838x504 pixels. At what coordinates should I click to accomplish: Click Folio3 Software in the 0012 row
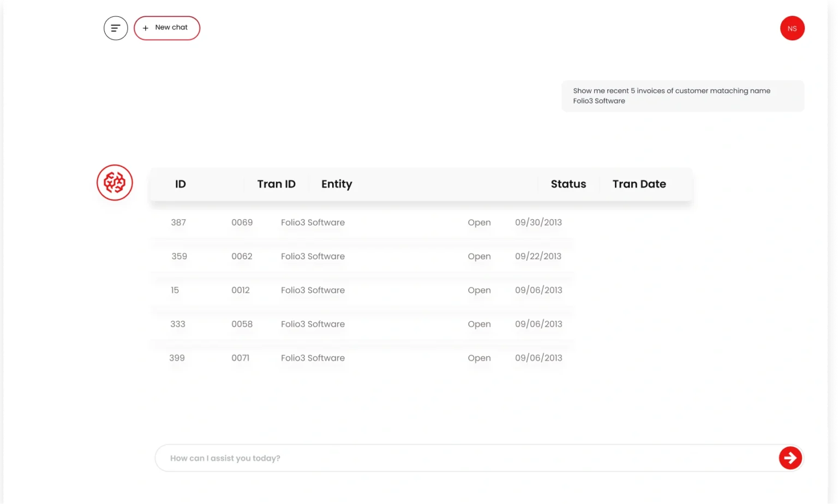313,290
